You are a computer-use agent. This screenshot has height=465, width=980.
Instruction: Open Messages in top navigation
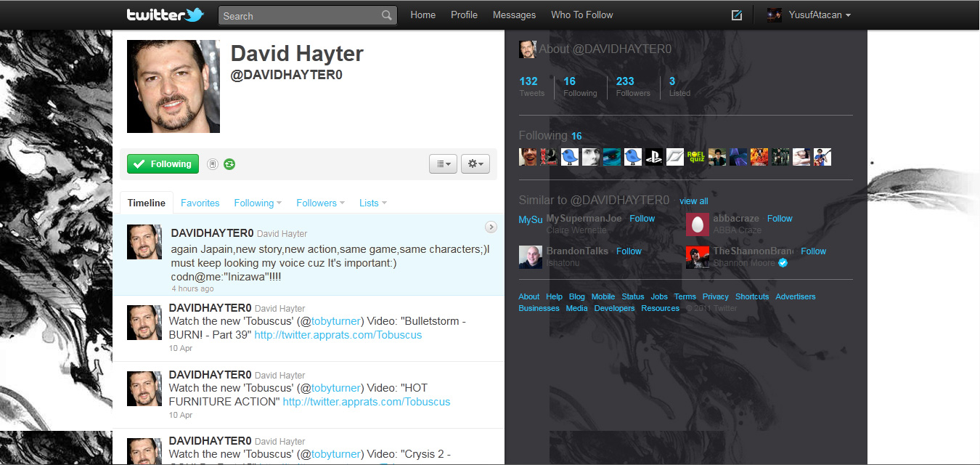514,15
